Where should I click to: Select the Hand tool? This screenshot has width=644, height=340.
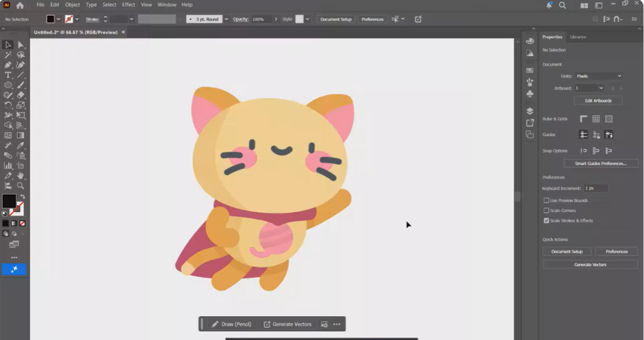[21, 176]
